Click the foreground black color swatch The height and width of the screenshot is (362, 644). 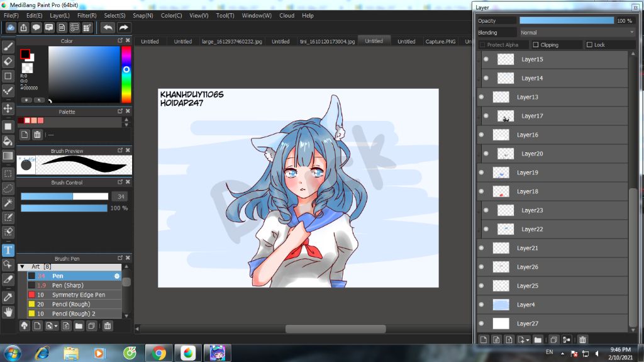tap(25, 54)
